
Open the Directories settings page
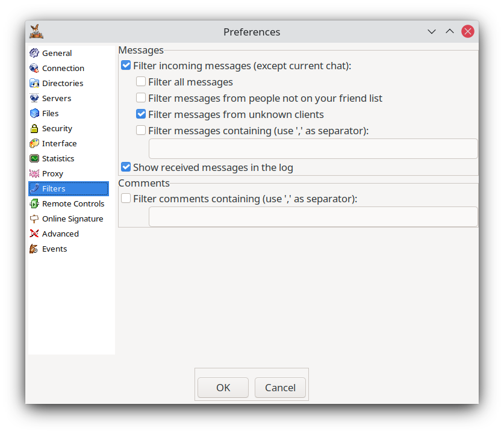click(x=63, y=83)
